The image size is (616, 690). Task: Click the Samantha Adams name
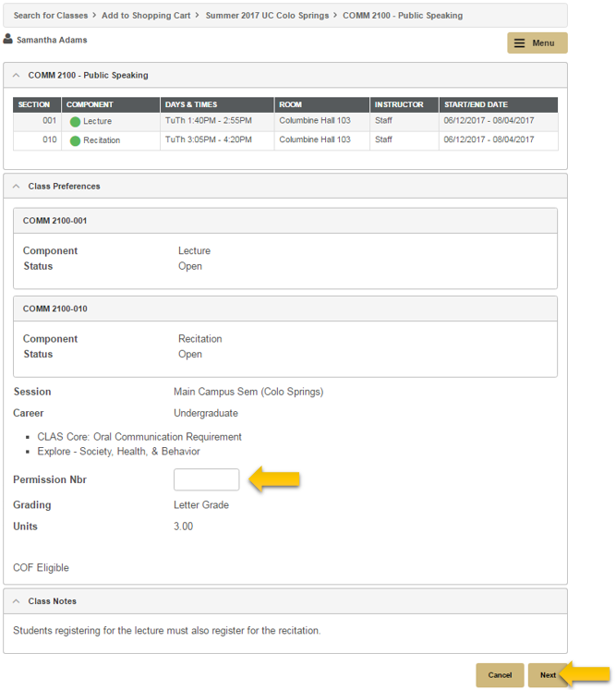[x=52, y=40]
